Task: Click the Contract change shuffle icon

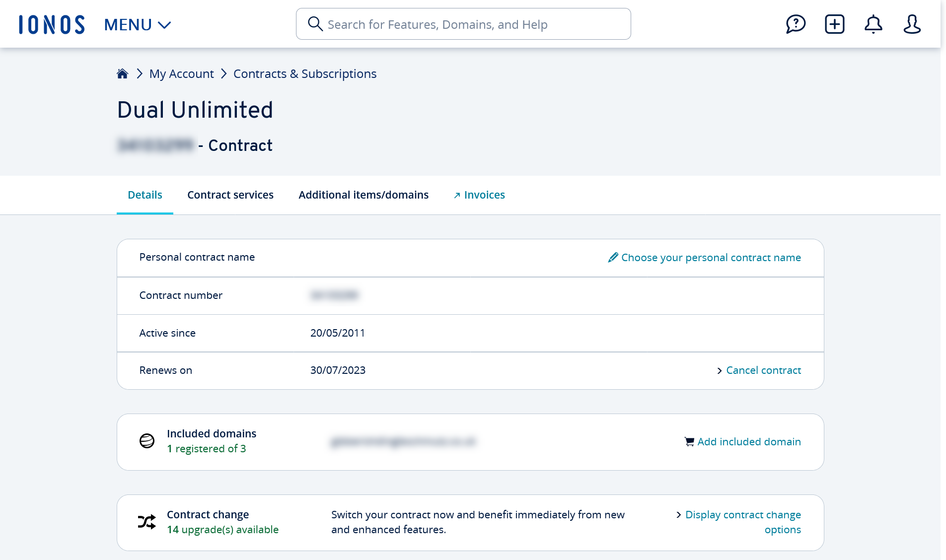Action: click(x=147, y=522)
